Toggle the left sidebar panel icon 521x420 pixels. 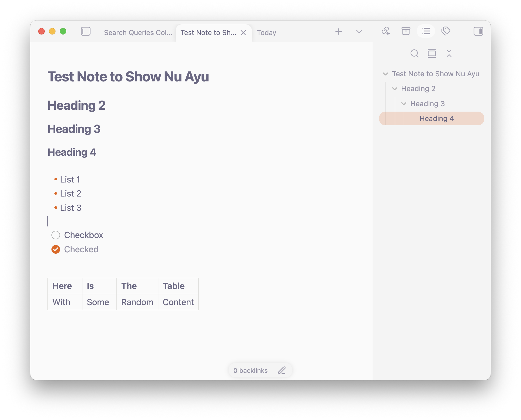(86, 32)
